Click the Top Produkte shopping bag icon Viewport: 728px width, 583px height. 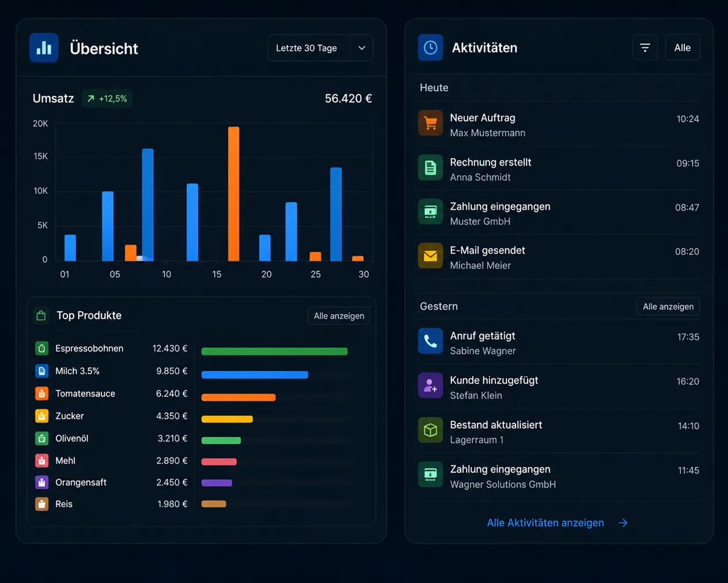(41, 315)
